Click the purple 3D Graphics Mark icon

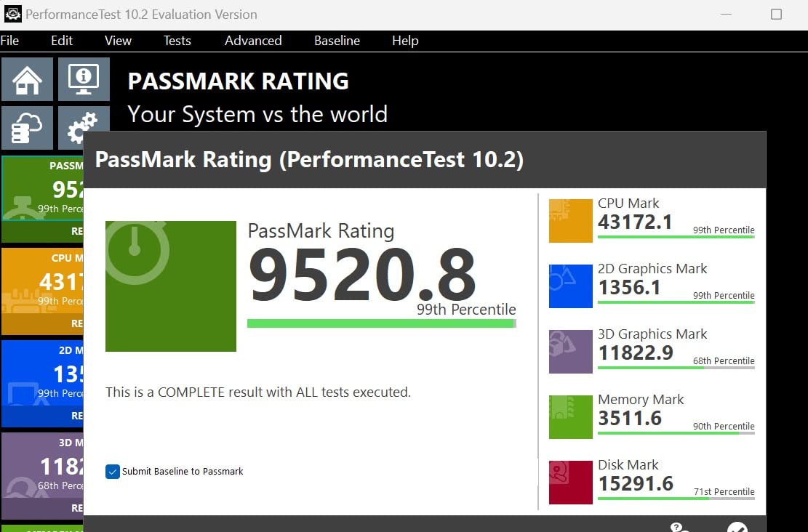(570, 351)
